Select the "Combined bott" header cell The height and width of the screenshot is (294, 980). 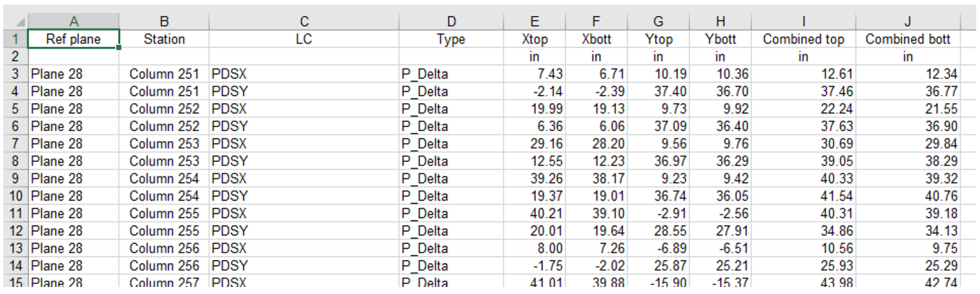[x=907, y=39]
